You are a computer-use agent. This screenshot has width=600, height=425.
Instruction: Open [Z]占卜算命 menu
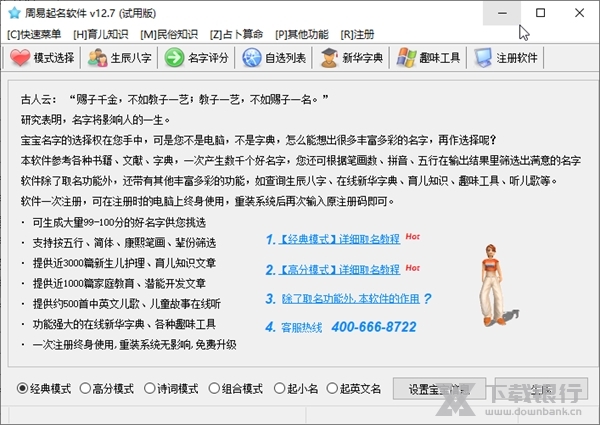236,34
